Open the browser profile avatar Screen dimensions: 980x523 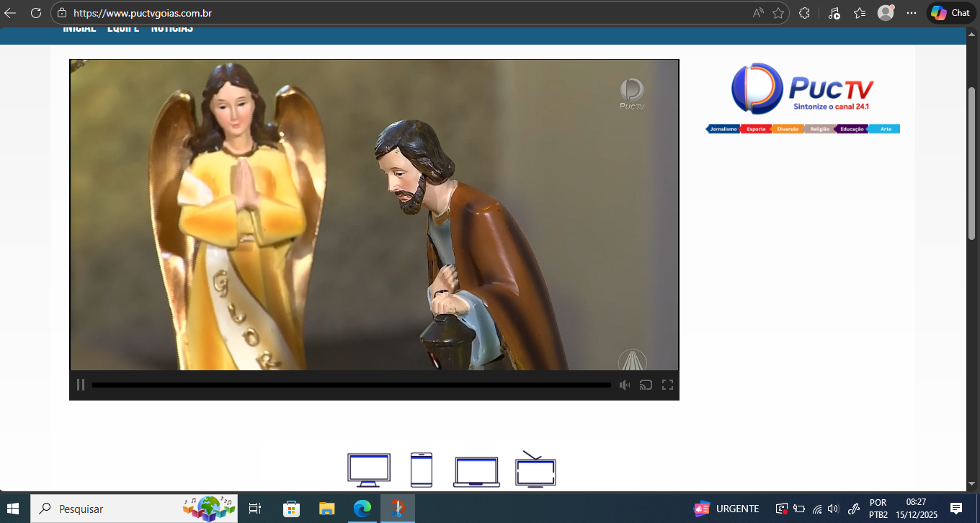pos(886,13)
